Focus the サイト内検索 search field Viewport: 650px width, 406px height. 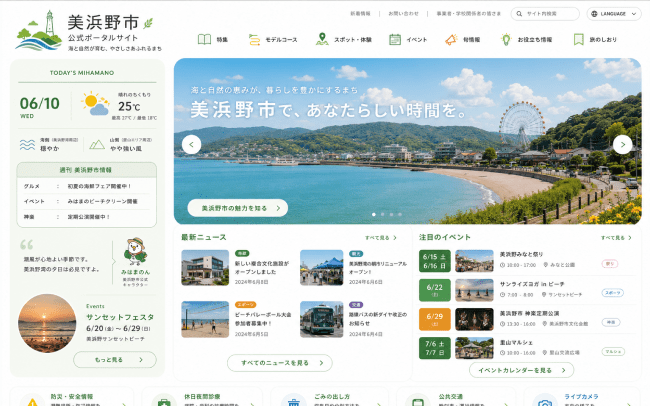(x=545, y=14)
